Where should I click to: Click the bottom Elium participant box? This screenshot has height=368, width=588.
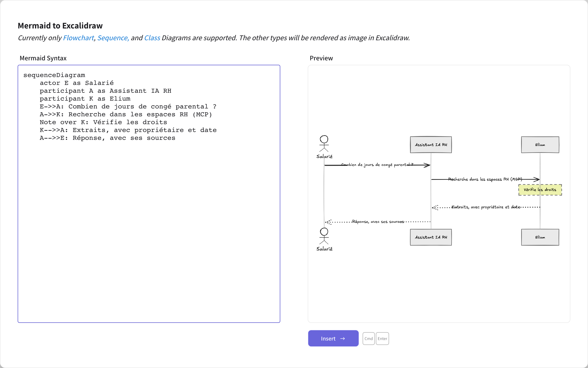[x=540, y=237]
